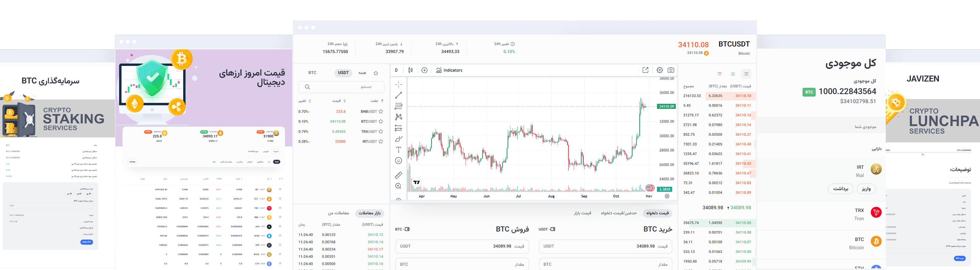Screen dimensions: 980x270
Task: Show bids only order book view
Action: coord(733,74)
